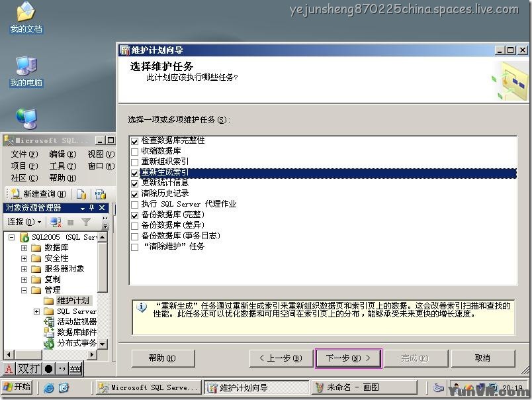Select Maintenance Plans folder in tree
The width and height of the screenshot is (532, 400).
[x=67, y=301]
